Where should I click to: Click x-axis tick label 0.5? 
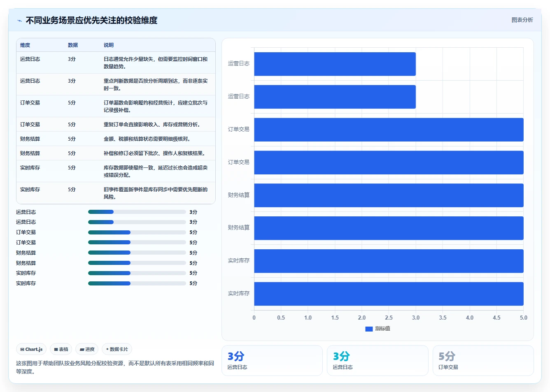281,318
